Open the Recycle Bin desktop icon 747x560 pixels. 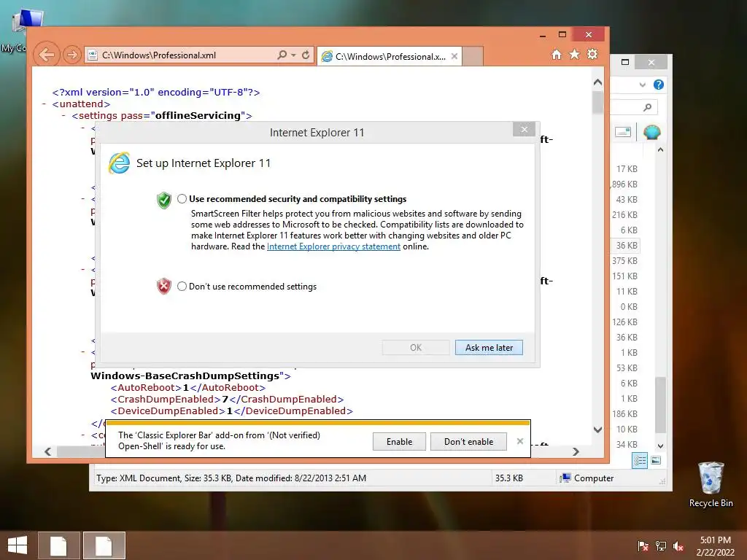(x=711, y=484)
